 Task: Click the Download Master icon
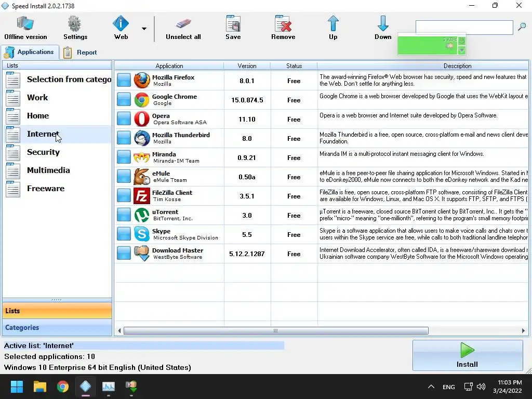[x=142, y=254]
